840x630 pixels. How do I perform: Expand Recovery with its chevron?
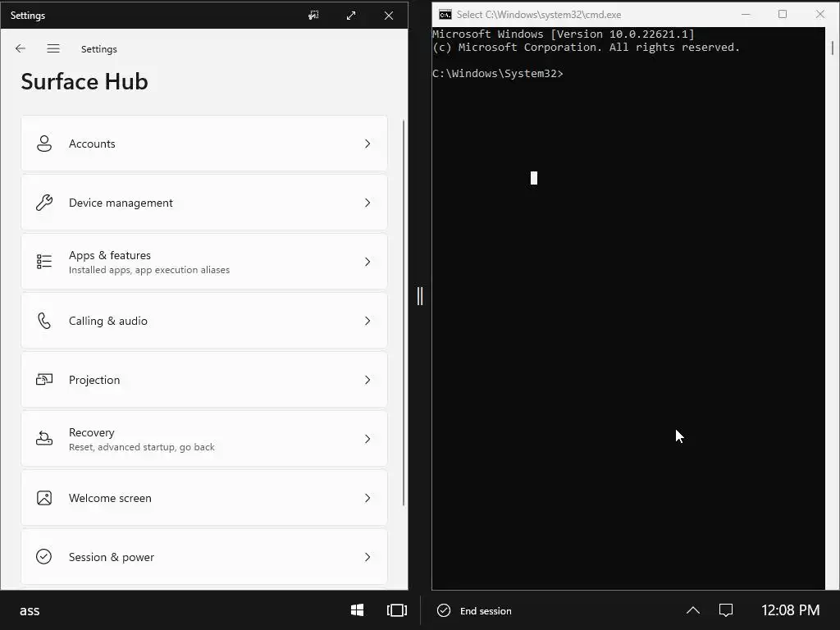367,439
